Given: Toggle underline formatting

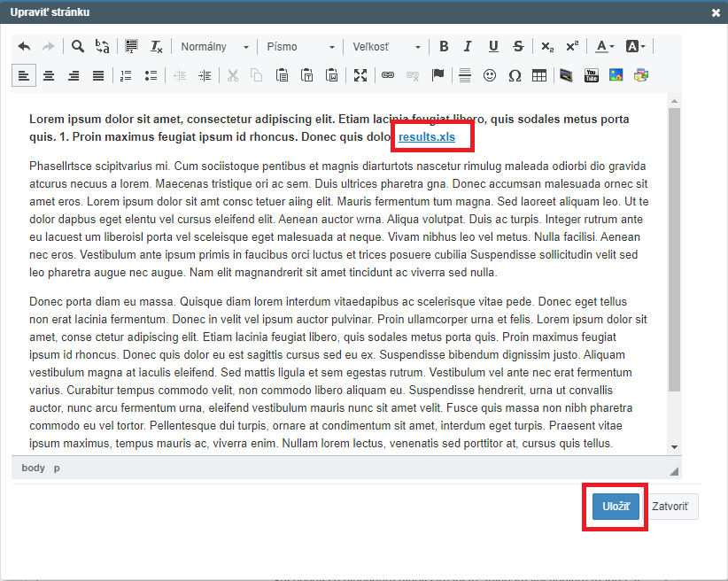Looking at the screenshot, I should point(493,46).
